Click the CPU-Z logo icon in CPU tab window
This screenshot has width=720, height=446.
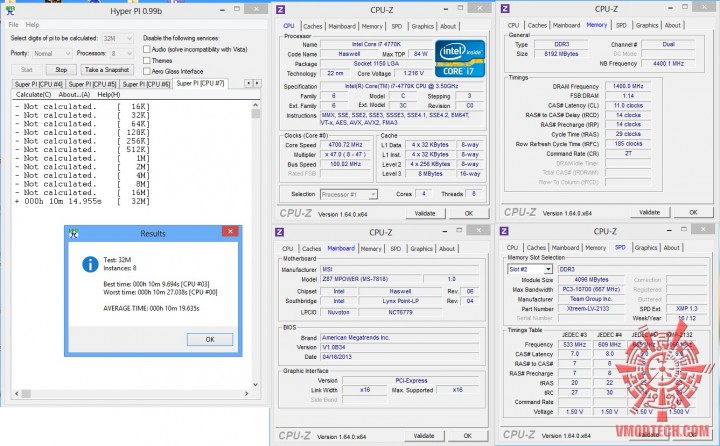point(281,10)
